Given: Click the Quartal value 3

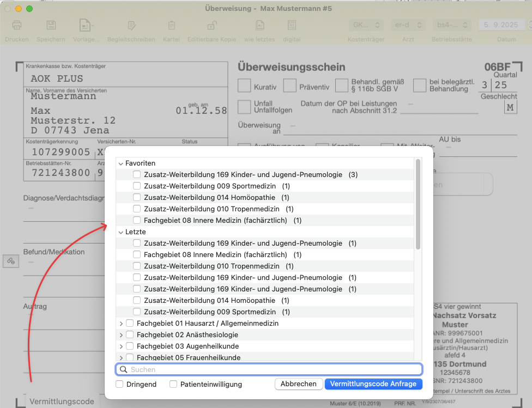Looking at the screenshot, I should point(485,85).
